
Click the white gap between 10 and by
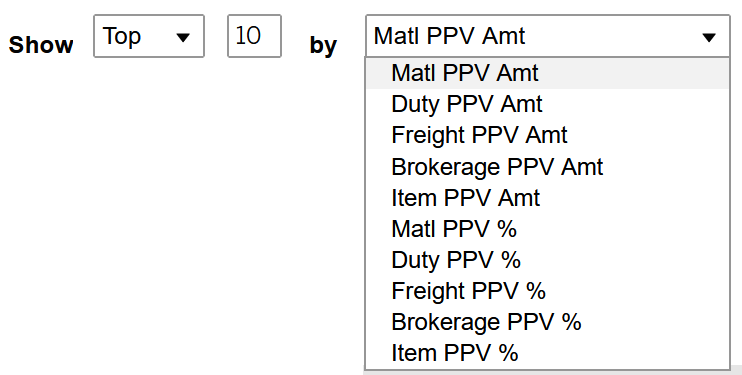click(295, 36)
